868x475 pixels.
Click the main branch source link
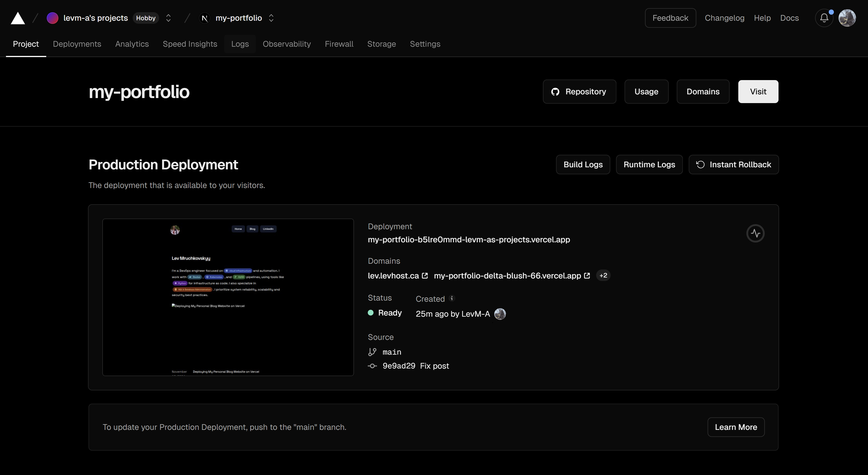pos(391,352)
